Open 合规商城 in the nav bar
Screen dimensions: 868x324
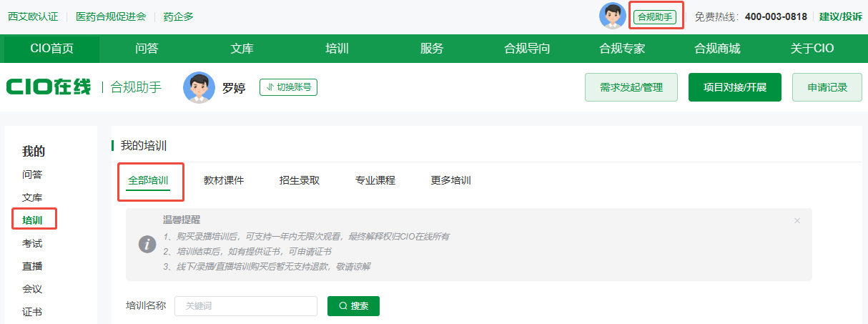(x=717, y=49)
